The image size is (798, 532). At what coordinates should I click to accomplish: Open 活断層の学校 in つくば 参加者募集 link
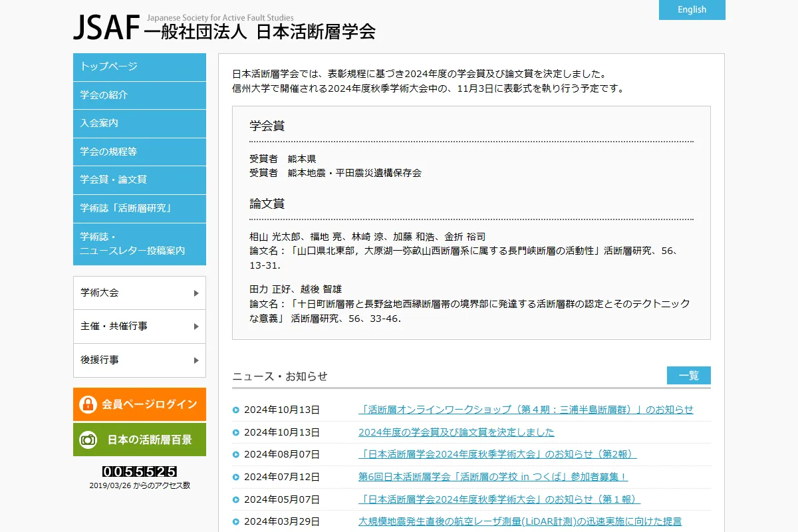click(x=493, y=477)
